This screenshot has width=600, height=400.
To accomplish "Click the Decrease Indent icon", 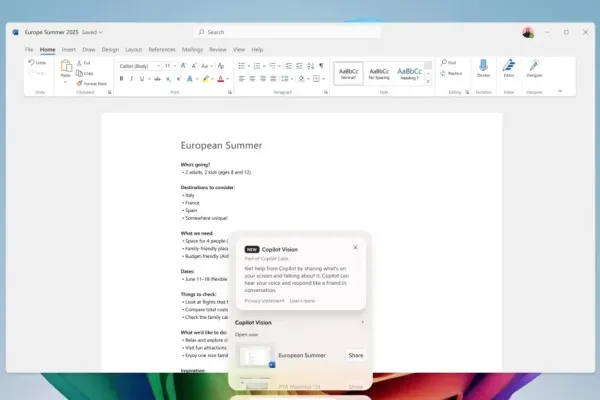I will (289, 66).
